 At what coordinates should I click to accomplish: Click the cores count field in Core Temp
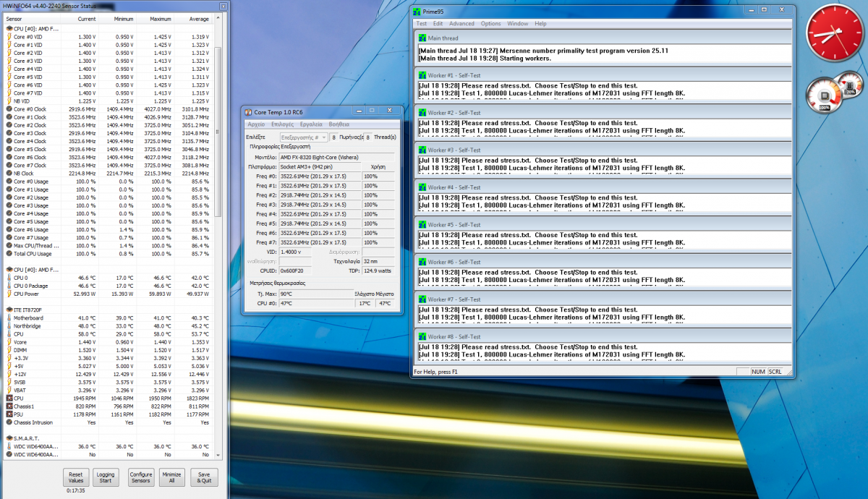(x=334, y=137)
